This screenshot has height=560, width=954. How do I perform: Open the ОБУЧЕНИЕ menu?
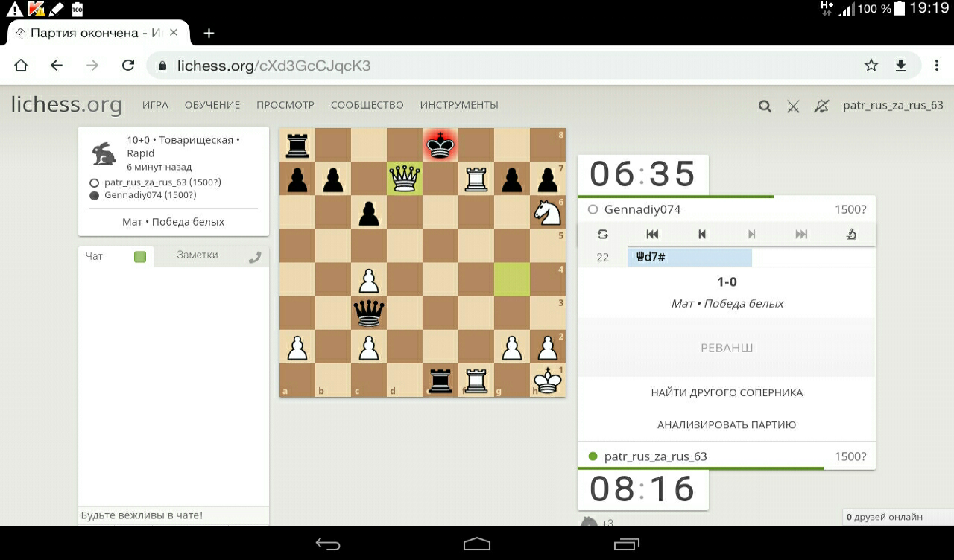coord(212,105)
